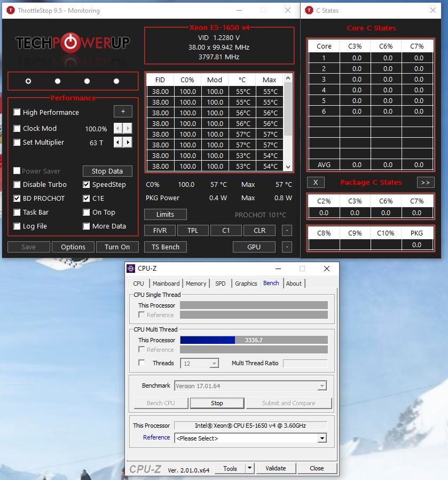Click the CPU-Z title bar app icon
Viewport: 448px width, 480px height.
pyautogui.click(x=131, y=269)
